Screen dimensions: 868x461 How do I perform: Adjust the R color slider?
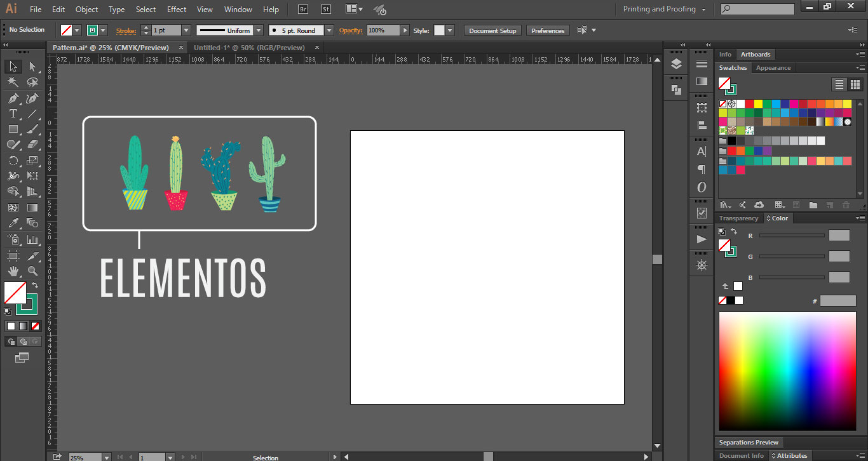pyautogui.click(x=792, y=236)
